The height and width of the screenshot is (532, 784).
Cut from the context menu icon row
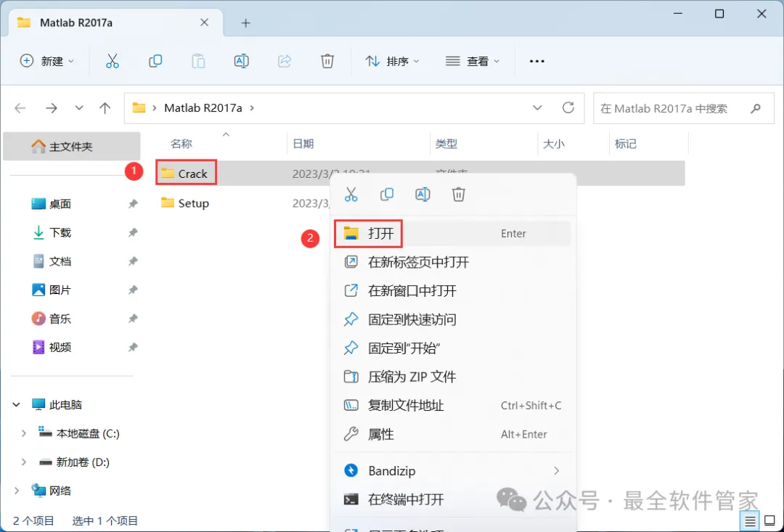[351, 195]
